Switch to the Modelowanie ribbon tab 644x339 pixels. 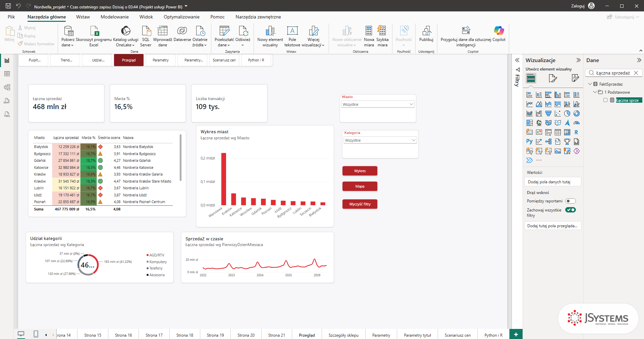(115, 17)
